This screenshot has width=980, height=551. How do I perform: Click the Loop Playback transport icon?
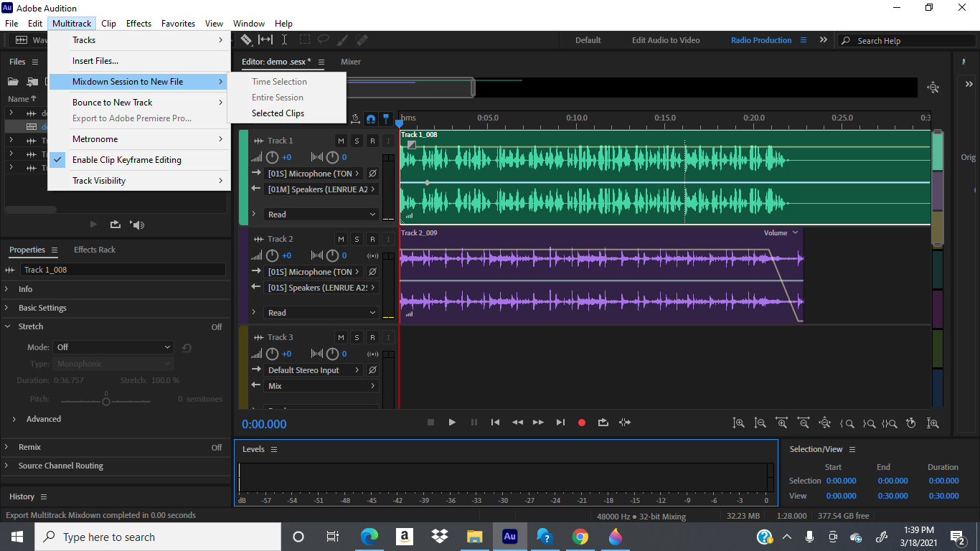tap(603, 423)
